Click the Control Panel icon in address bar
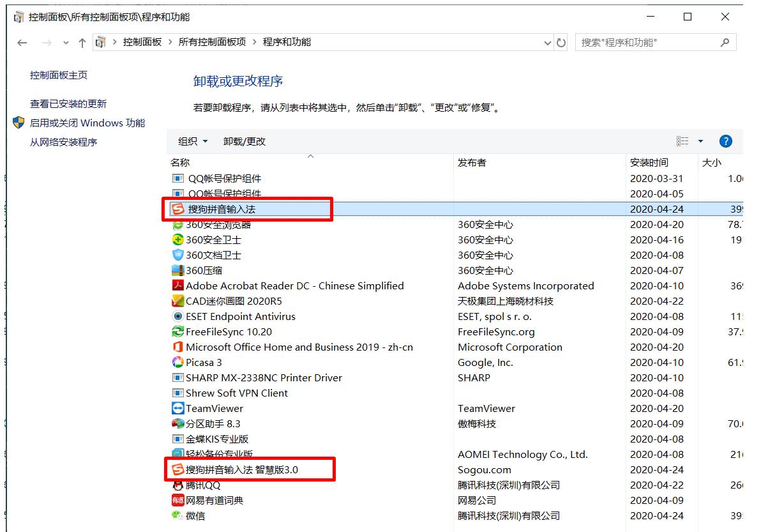 100,42
